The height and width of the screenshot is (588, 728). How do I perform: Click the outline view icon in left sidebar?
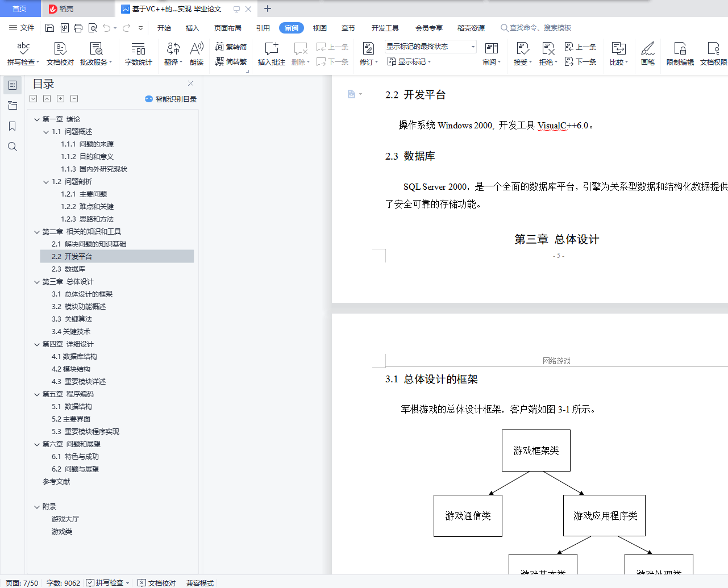pyautogui.click(x=13, y=85)
